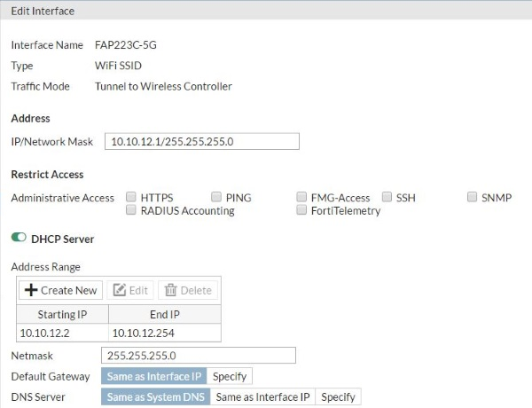Select the 10.10.12.2 starting IP cell
532x408 pixels.
[x=62, y=333]
